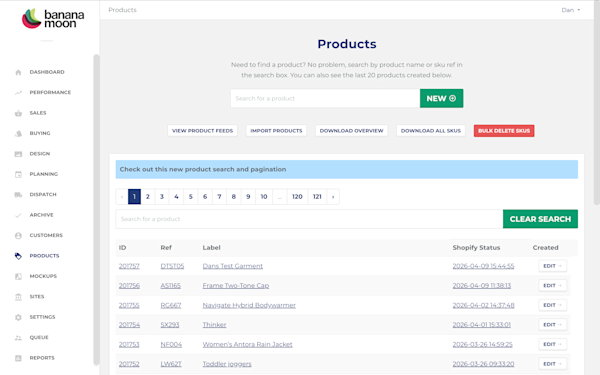Image resolution: width=600 pixels, height=375 pixels.
Task: Click Download All SKUs button
Action: 431,131
